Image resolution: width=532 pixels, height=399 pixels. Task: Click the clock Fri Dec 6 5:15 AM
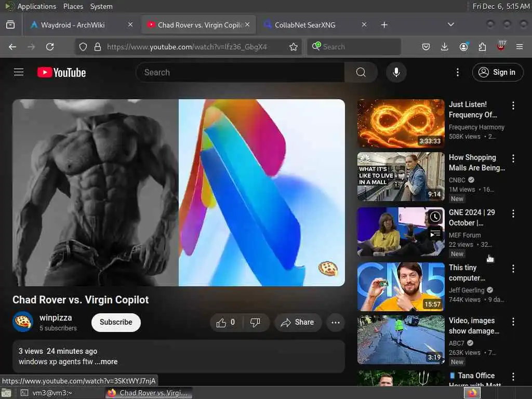pyautogui.click(x=501, y=6)
